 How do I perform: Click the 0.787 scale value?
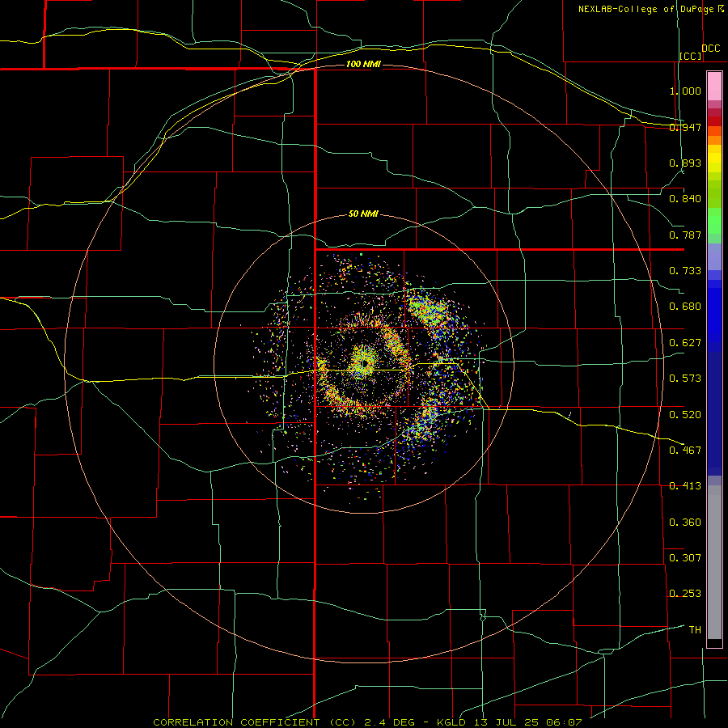tap(685, 235)
